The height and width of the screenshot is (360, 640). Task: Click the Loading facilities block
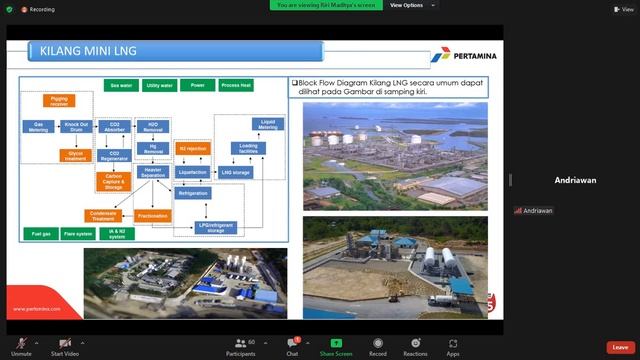pos(248,148)
